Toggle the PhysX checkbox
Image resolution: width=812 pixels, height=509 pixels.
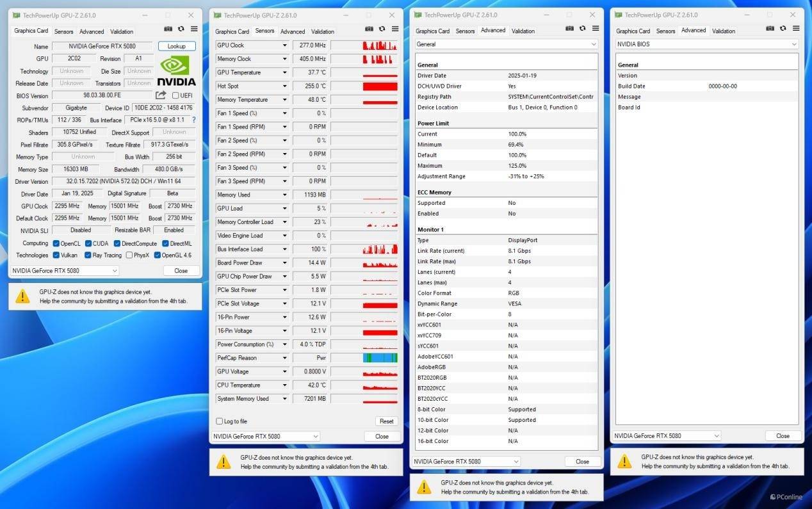click(129, 255)
